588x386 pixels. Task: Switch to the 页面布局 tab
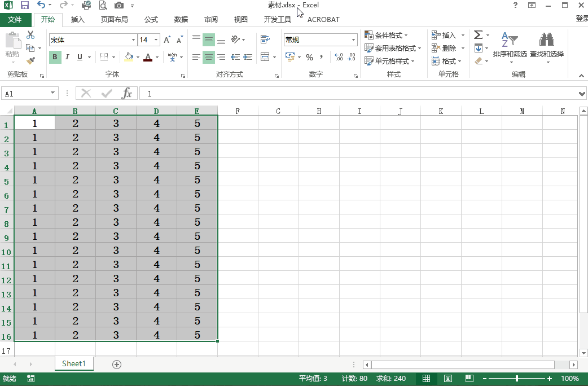(115, 20)
